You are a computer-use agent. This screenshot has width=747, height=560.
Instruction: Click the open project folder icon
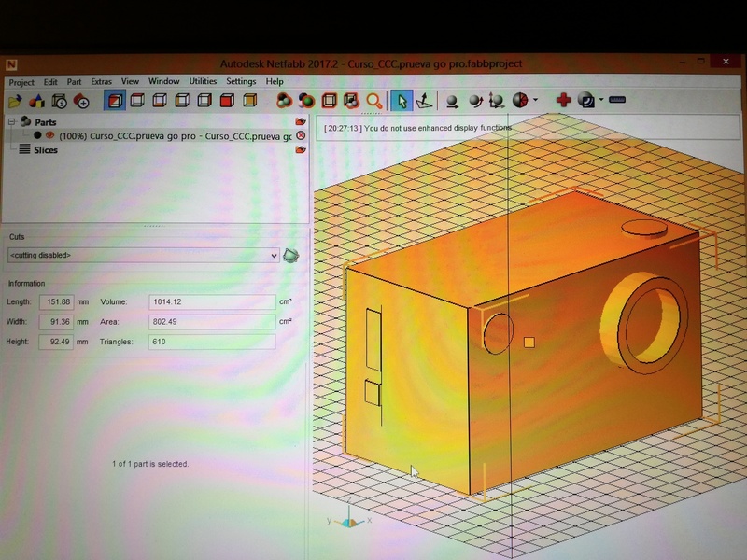coord(15,101)
